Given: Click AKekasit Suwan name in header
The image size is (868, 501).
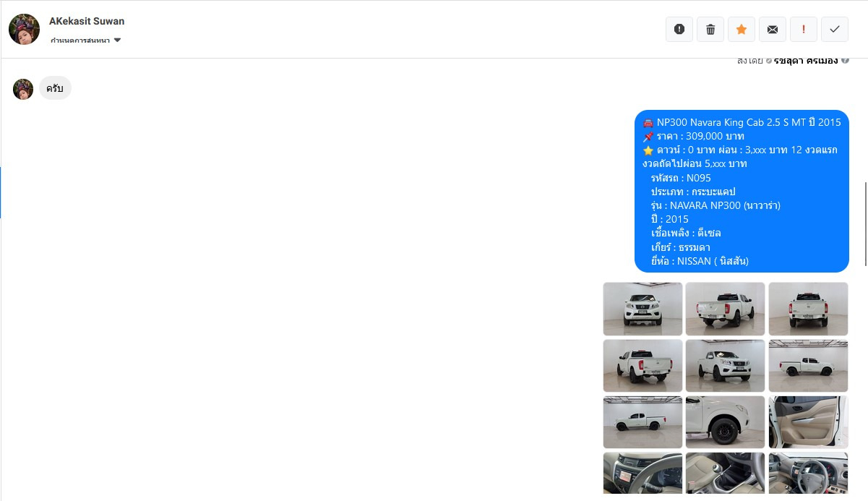Looking at the screenshot, I should (87, 21).
